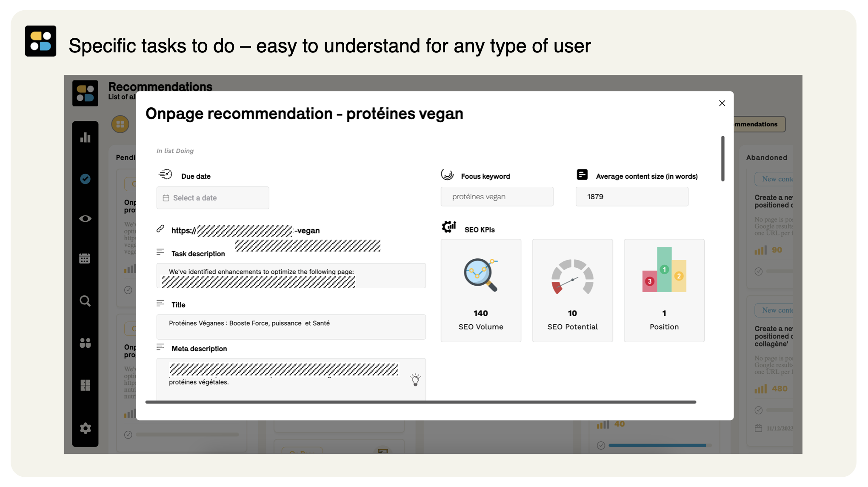Select the tasks checkmark icon in sidebar

pyautogui.click(x=85, y=179)
